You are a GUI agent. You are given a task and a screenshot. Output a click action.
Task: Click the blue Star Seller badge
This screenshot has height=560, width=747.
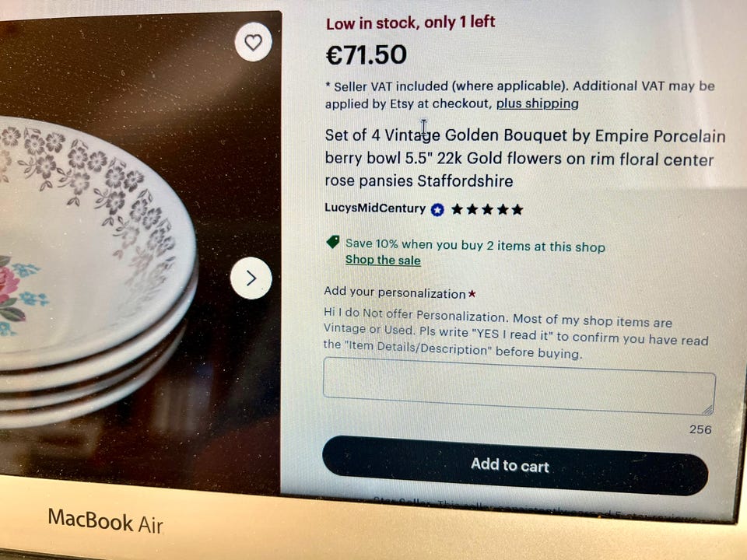(x=437, y=209)
